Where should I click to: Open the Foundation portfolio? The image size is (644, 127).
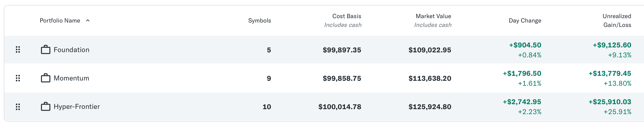click(x=71, y=50)
